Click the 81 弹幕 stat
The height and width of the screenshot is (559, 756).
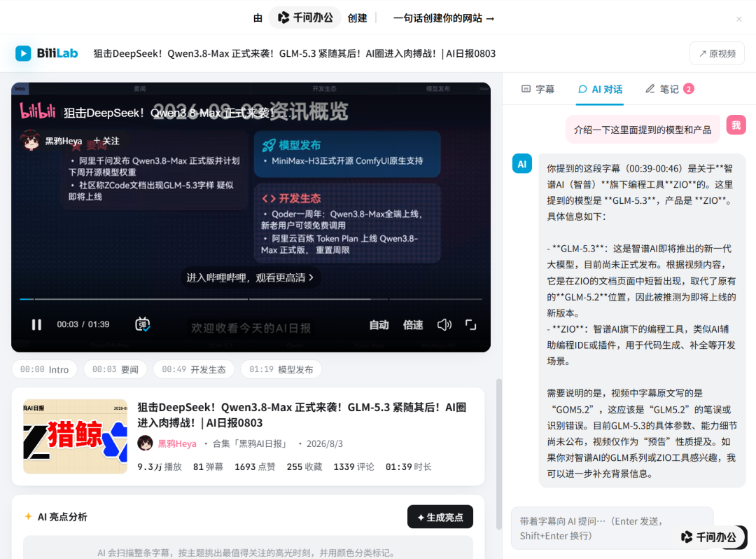(209, 467)
